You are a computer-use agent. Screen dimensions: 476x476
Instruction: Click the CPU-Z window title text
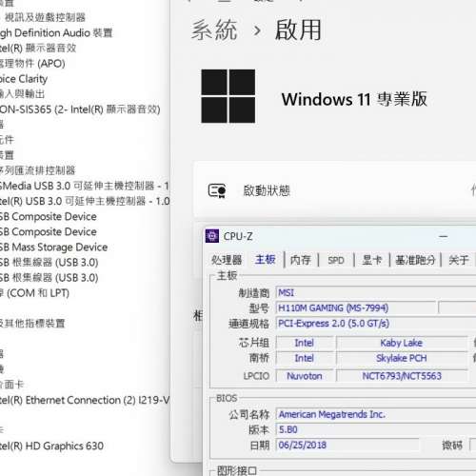[x=238, y=236]
